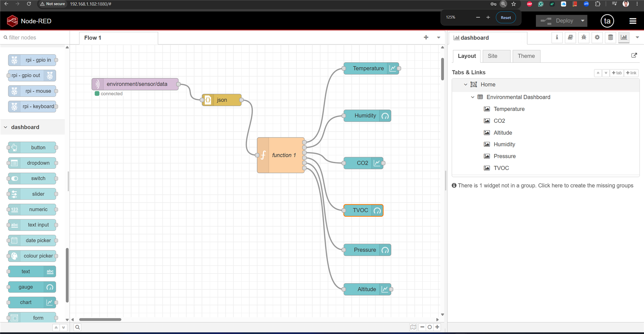Zoom in the flow canvas
Image resolution: width=644 pixels, height=334 pixels.
437,327
